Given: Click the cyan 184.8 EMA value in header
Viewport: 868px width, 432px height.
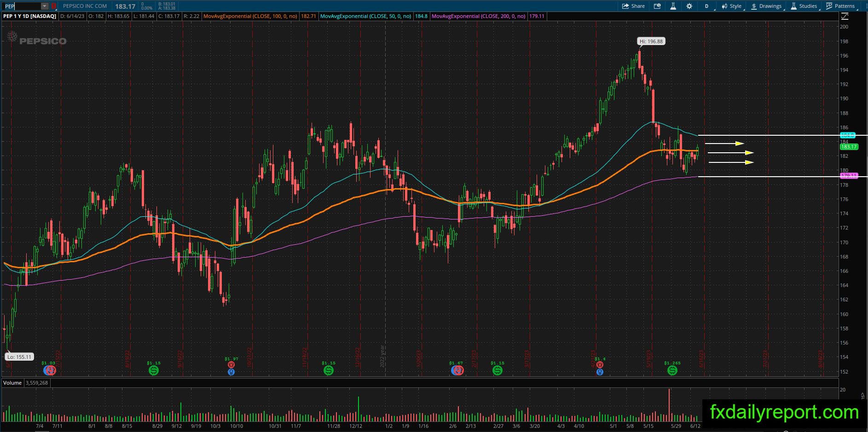Looking at the screenshot, I should pyautogui.click(x=421, y=16).
